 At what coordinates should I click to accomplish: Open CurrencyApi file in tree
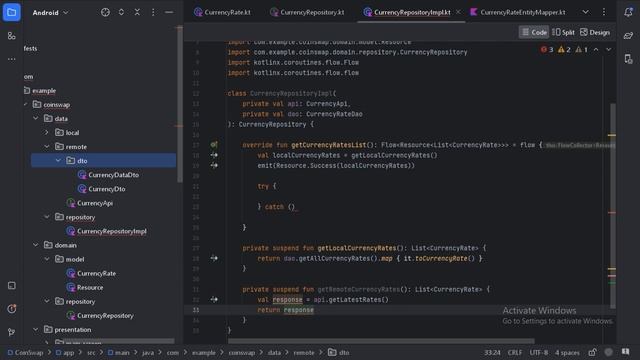(x=90, y=203)
